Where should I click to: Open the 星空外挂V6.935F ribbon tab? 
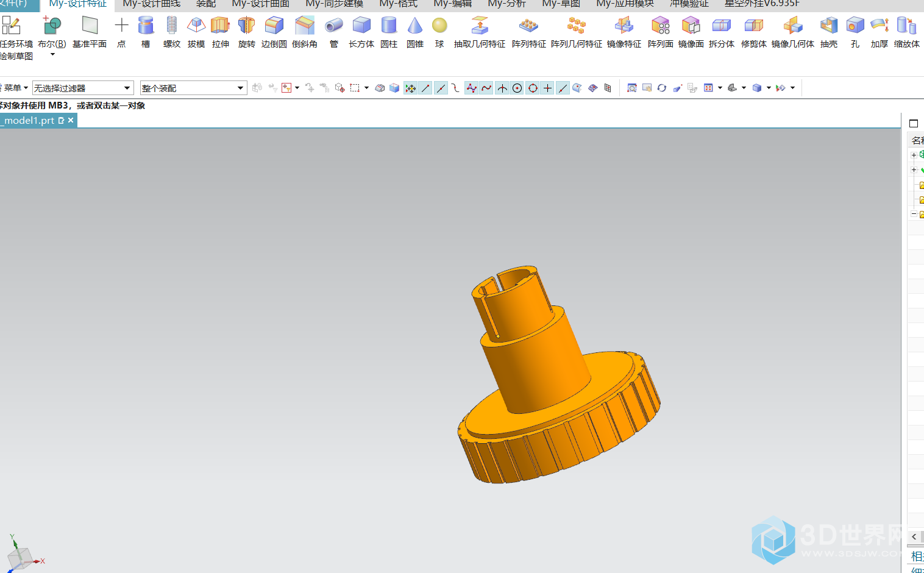click(762, 4)
